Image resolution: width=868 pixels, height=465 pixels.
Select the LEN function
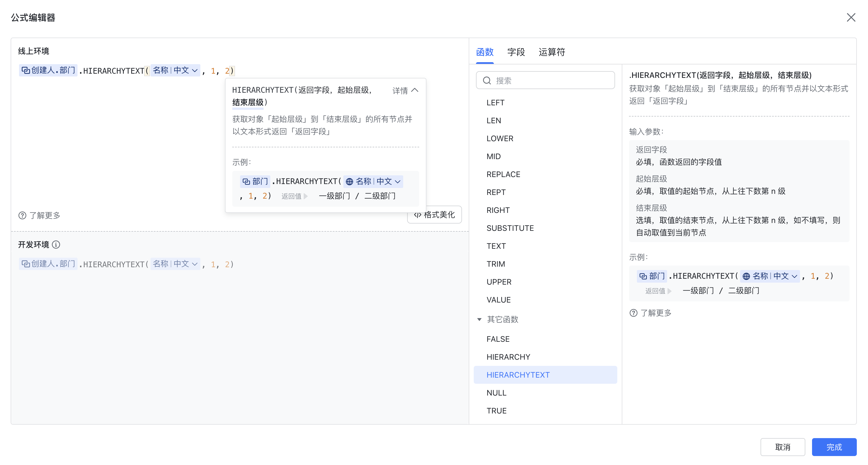[545, 120]
